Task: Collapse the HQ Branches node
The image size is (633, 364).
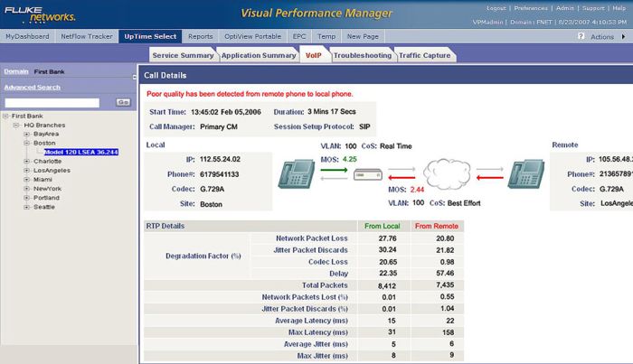Action: (x=17, y=125)
